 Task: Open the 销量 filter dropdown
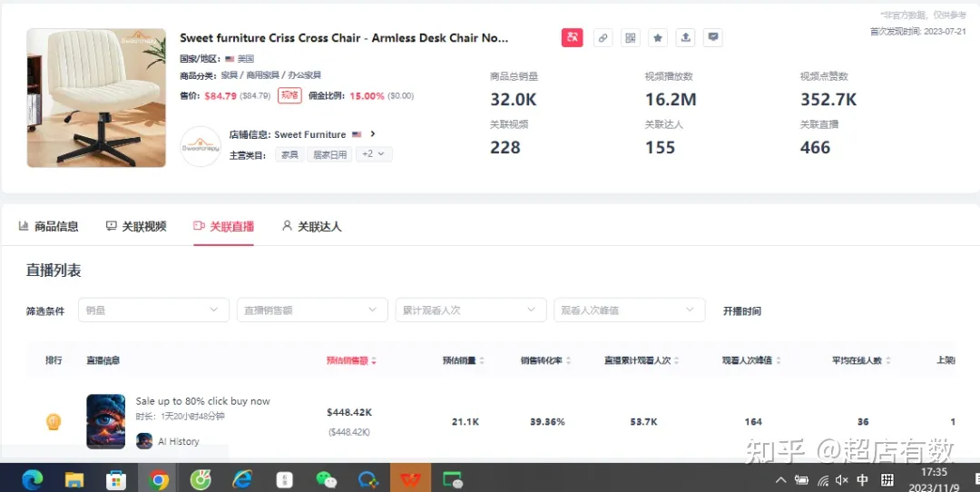coord(153,310)
